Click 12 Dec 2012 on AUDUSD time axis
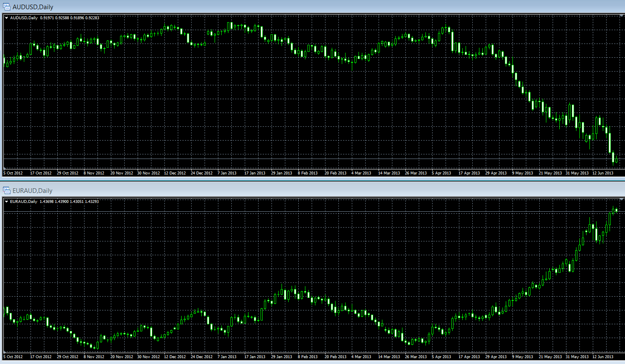 [175, 173]
